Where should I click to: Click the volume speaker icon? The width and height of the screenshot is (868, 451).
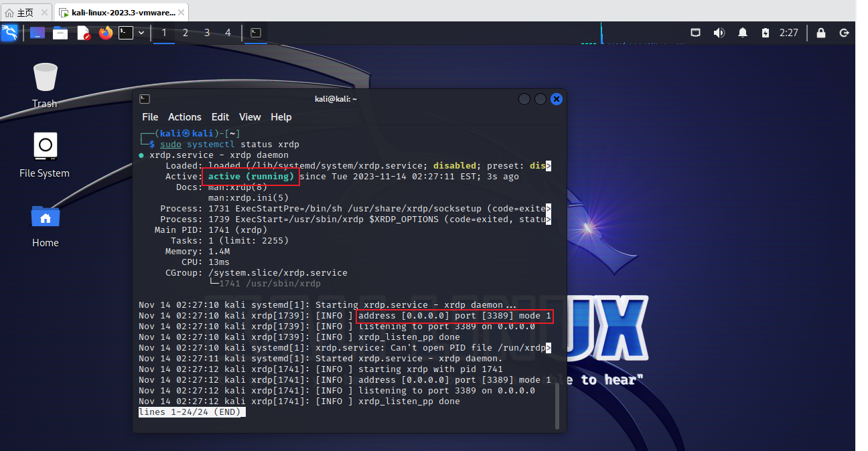tap(719, 33)
